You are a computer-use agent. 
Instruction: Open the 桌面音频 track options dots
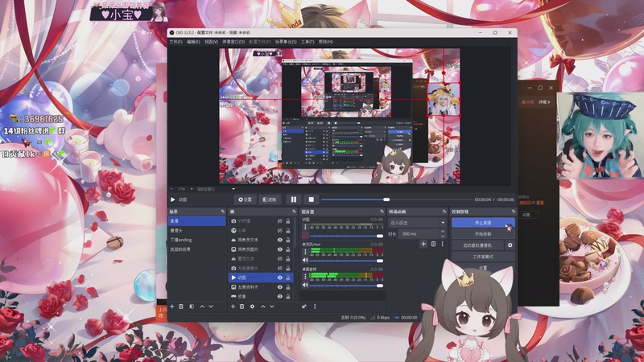(x=305, y=277)
